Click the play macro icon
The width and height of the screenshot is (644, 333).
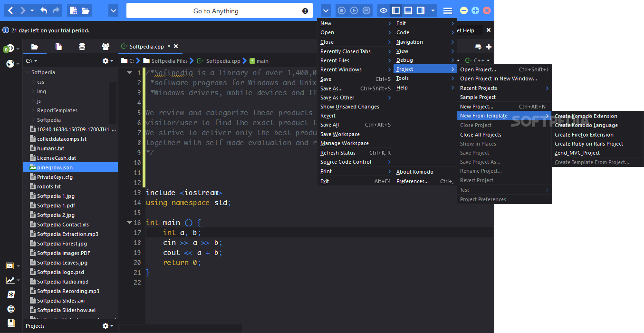(354, 10)
